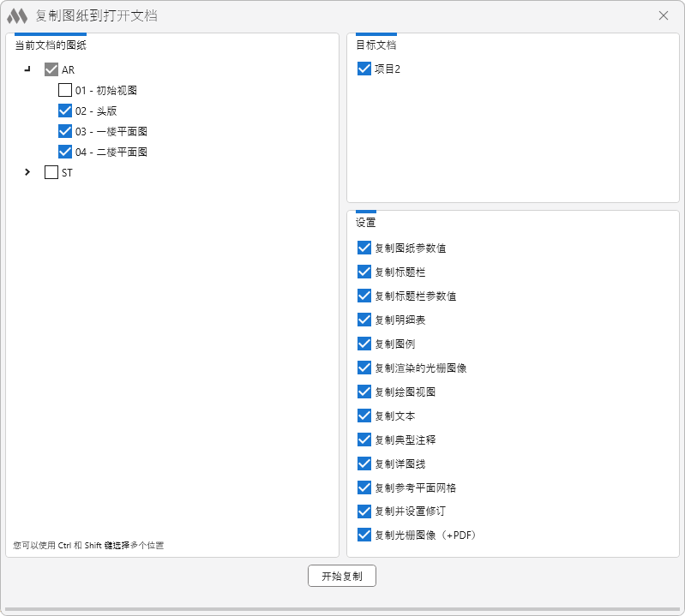Uncheck the 03 - 一楼平面图 sheet
685x616 pixels.
(65, 131)
